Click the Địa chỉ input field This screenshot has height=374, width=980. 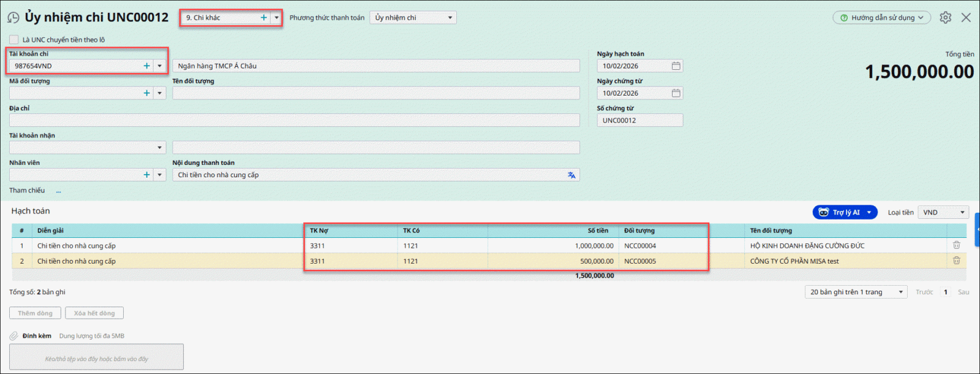(x=294, y=121)
